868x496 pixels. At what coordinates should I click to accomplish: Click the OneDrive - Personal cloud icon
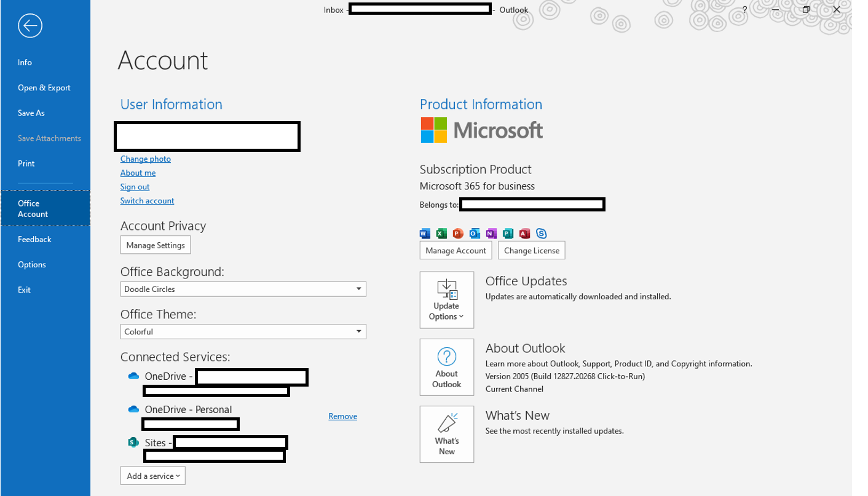coord(133,409)
